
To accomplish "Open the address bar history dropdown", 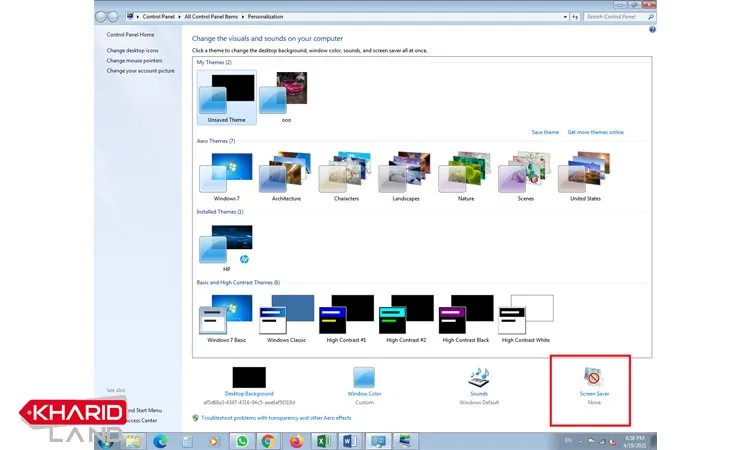I will tap(565, 17).
